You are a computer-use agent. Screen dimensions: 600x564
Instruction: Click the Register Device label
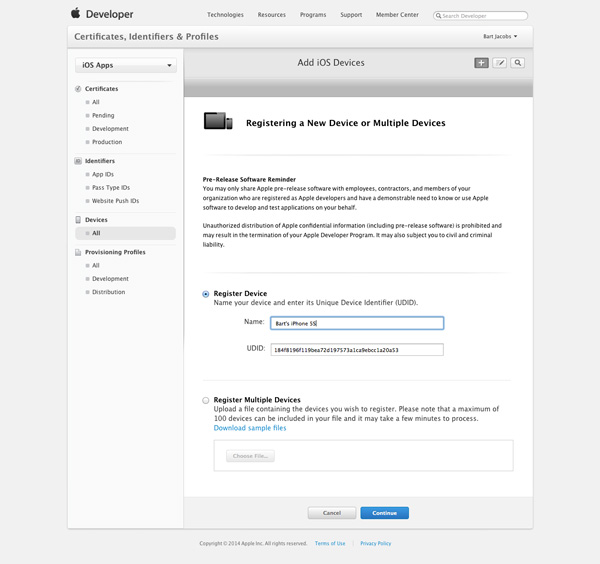pyautogui.click(x=240, y=293)
